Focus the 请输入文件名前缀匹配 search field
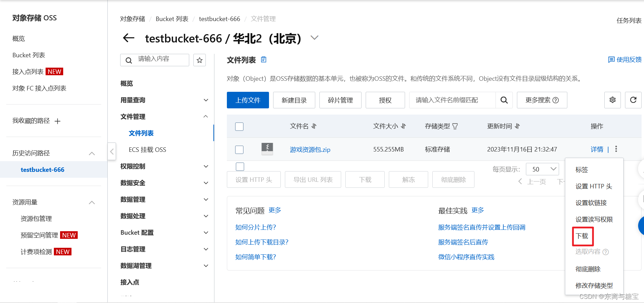 point(452,100)
